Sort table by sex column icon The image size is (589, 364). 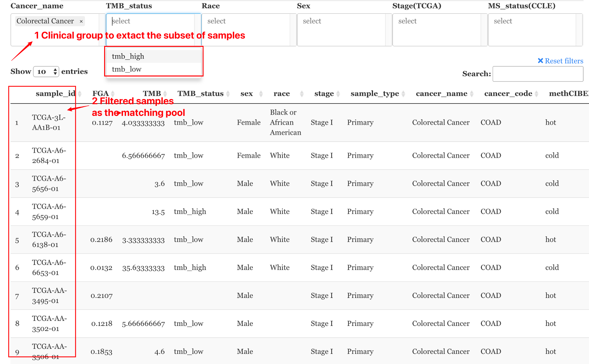click(x=261, y=94)
